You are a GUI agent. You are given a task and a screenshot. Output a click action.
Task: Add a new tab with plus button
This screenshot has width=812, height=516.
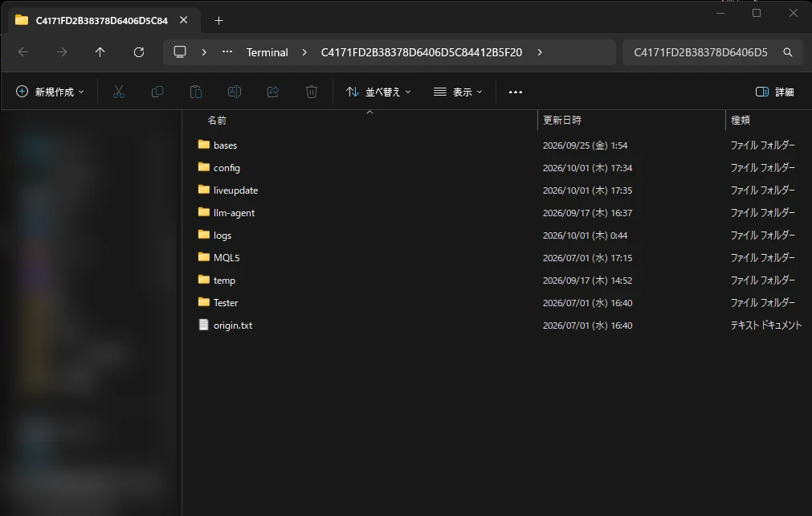click(219, 21)
